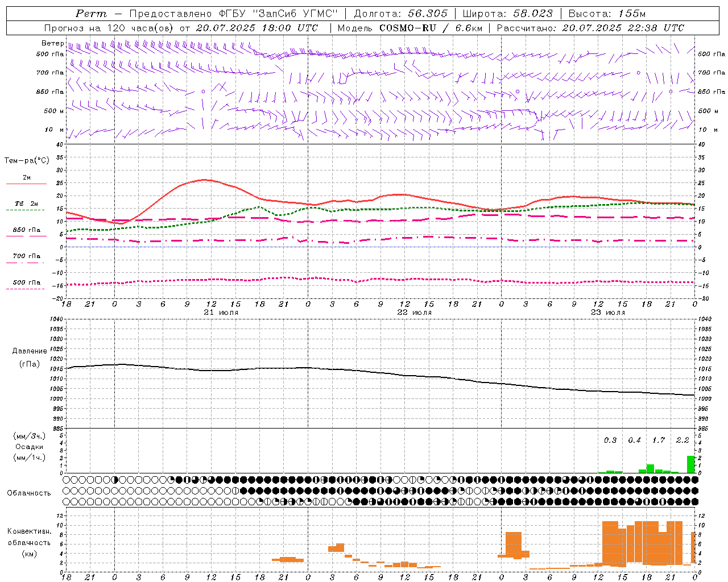
Task: Click the red 2м temperature curve peak
Action: [x=205, y=180]
